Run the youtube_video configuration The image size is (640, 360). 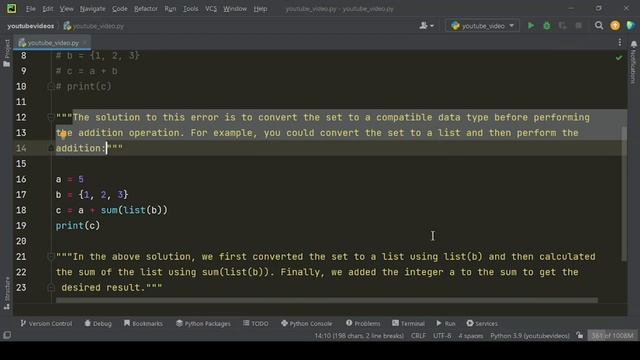click(x=531, y=26)
